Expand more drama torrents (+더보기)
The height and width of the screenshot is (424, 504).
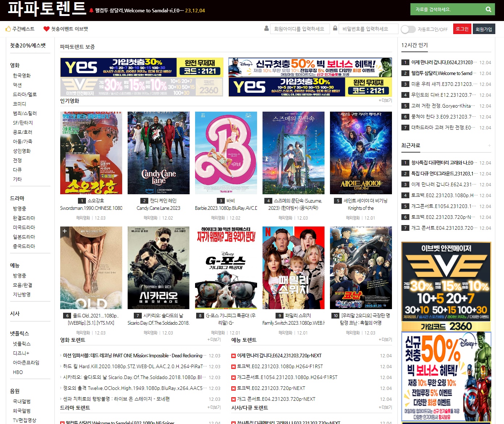[x=214, y=407]
